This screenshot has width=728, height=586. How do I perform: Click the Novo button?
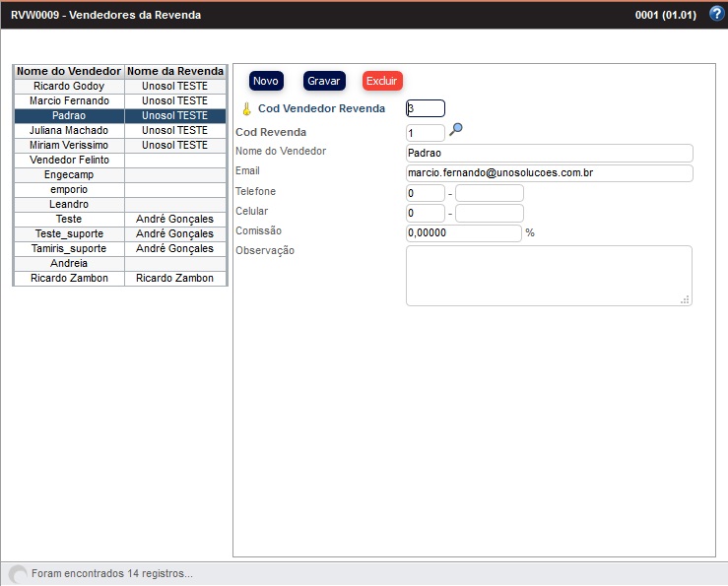click(266, 81)
